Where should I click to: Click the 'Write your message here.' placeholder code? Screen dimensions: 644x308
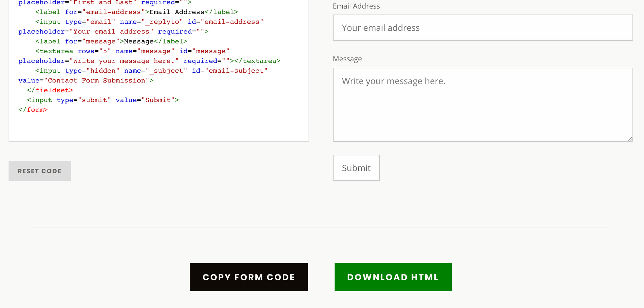point(124,61)
